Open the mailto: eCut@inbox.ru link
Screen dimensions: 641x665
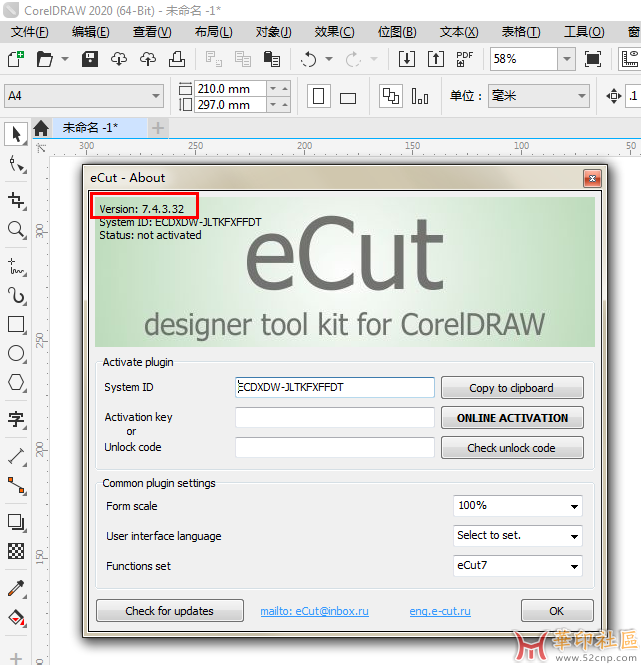tap(314, 611)
